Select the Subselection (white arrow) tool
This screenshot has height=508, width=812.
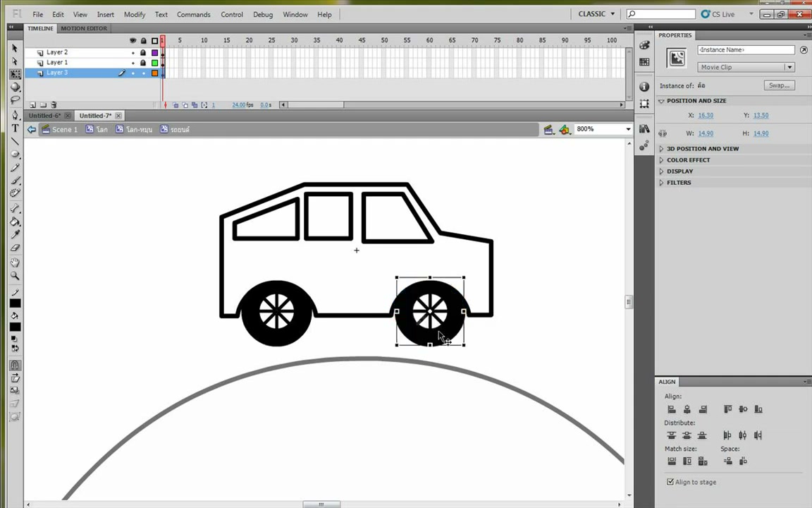[x=15, y=61]
